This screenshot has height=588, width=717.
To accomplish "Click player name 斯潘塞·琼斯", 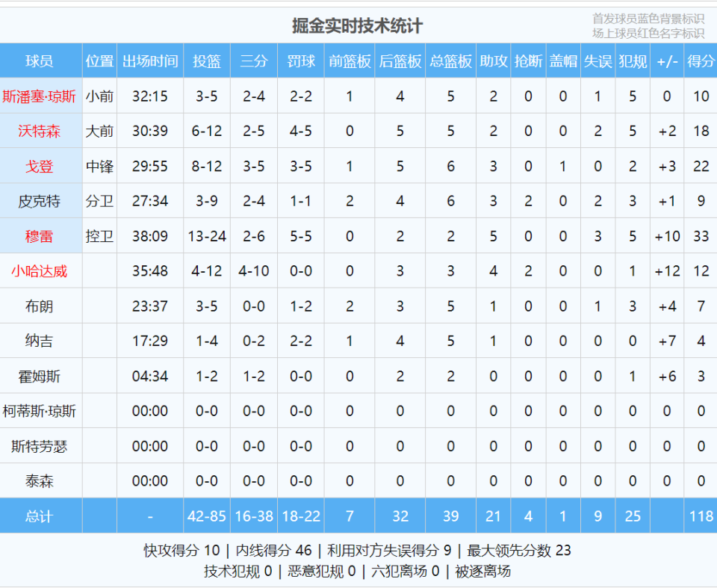I will 39,96.
